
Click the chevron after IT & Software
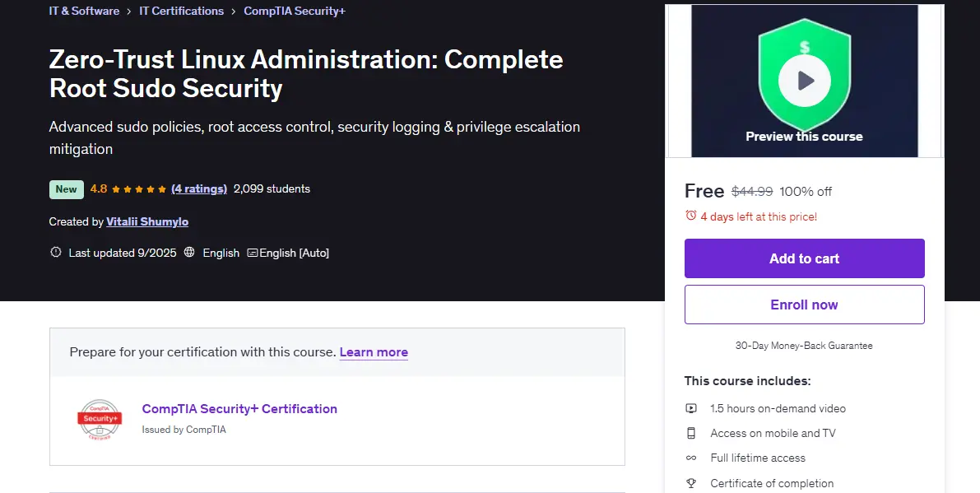(x=129, y=12)
